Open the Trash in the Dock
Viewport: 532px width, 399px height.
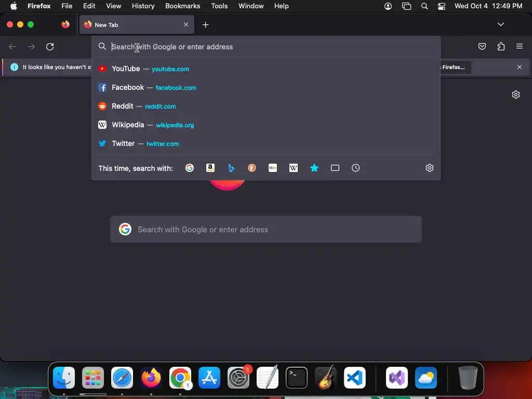click(468, 378)
